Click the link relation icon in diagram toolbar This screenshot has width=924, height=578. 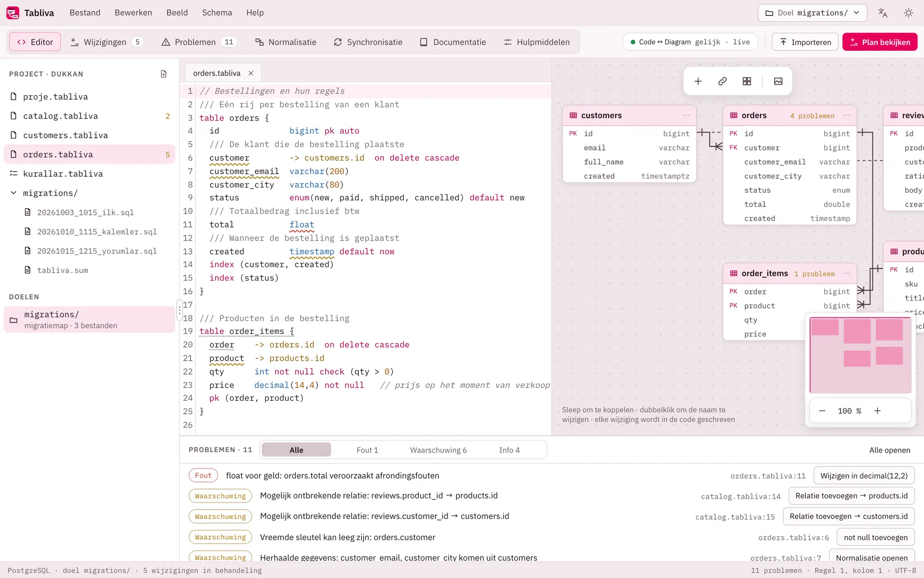pos(722,81)
